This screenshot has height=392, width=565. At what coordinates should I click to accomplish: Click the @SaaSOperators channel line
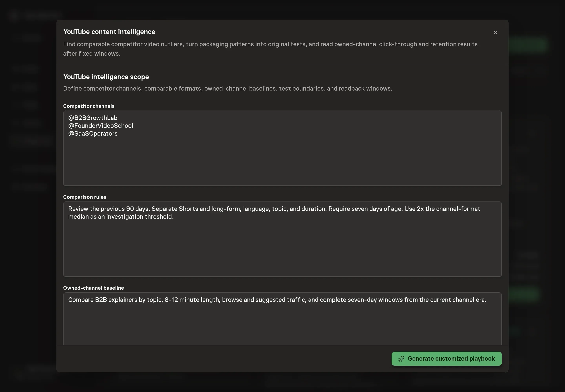(x=93, y=134)
